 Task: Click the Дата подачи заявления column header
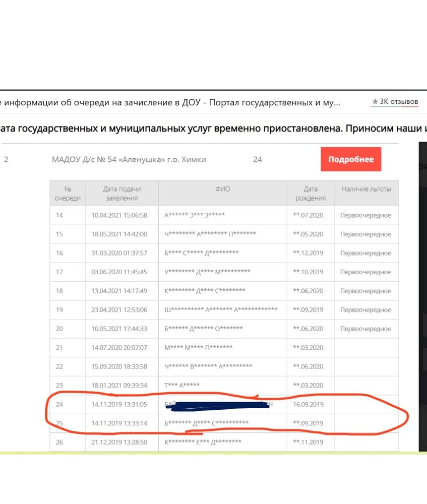pyautogui.click(x=121, y=193)
